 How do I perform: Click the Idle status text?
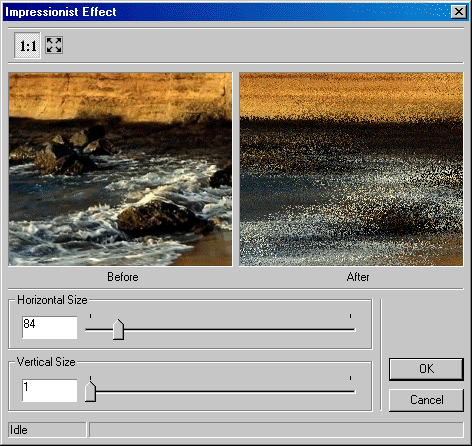pyautogui.click(x=19, y=430)
